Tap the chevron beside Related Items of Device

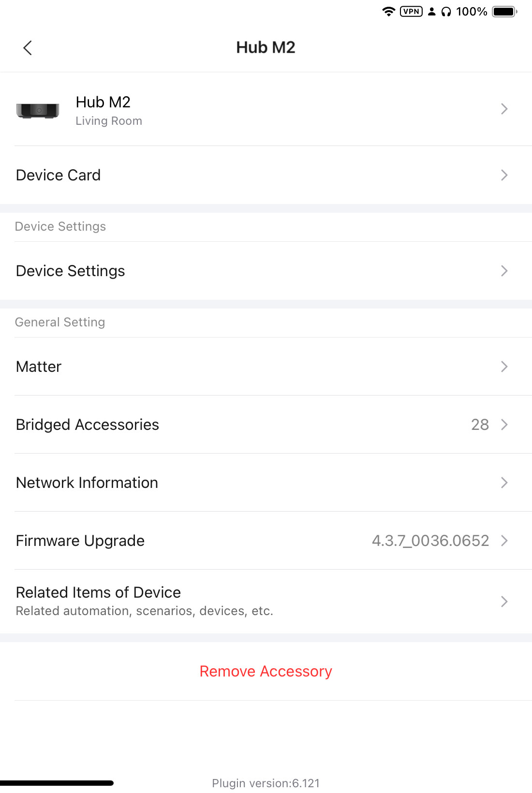[x=504, y=602]
